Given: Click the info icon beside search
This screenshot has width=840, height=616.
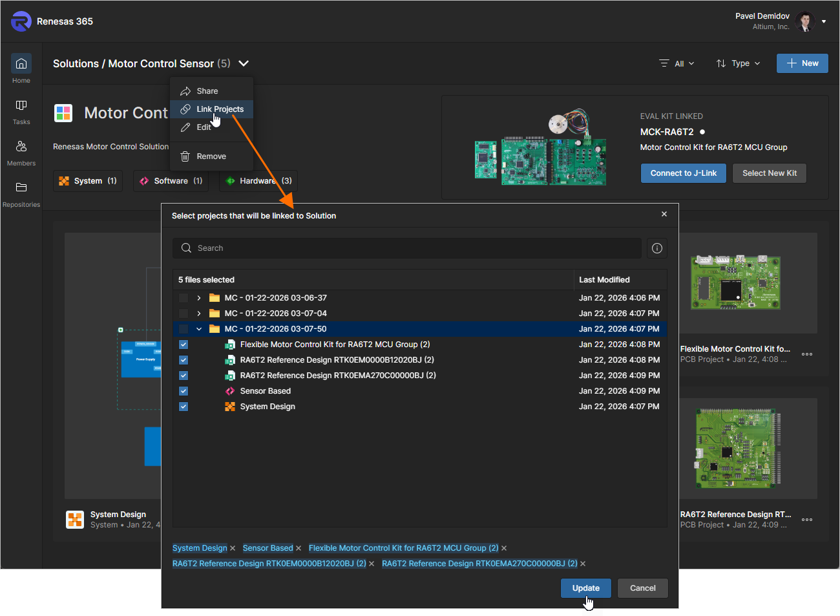Looking at the screenshot, I should [x=657, y=248].
